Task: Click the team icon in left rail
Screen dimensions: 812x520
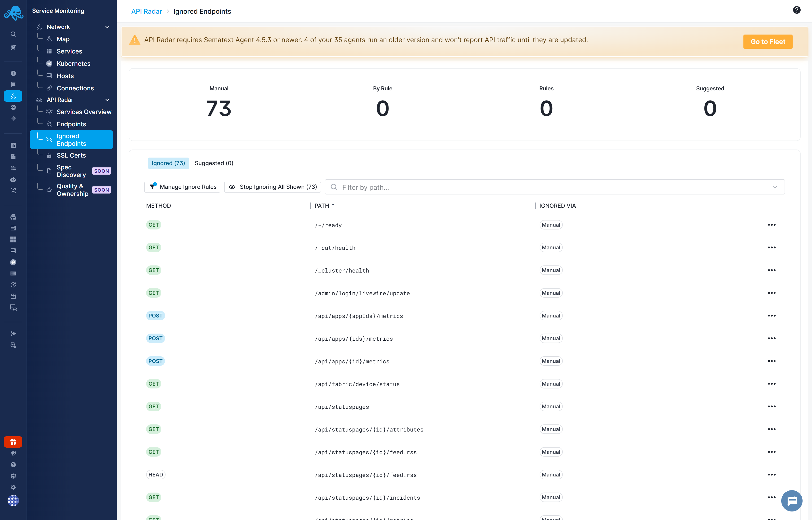Action: pos(13,476)
